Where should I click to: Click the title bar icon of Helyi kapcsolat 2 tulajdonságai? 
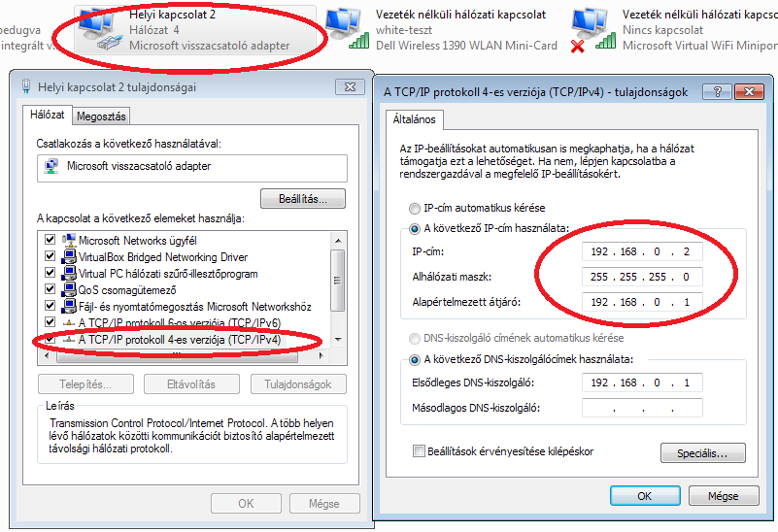(x=26, y=86)
